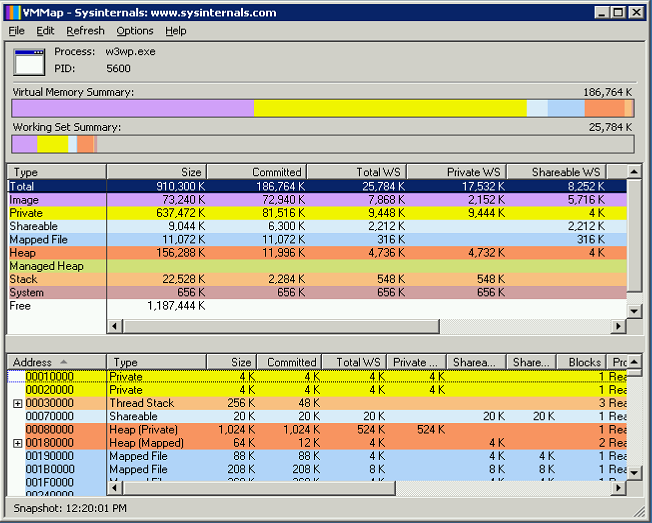
Task: Sort summary by Private WS column header
Action: [457, 172]
